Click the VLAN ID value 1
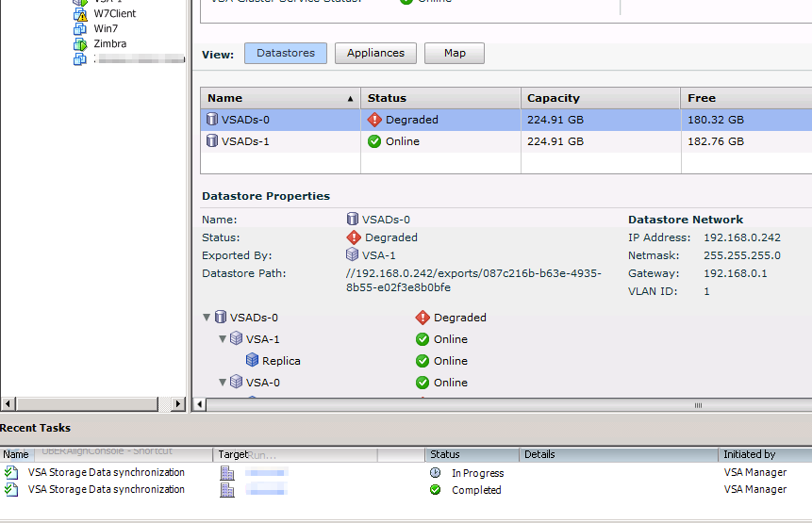The width and height of the screenshot is (812, 523). point(706,291)
